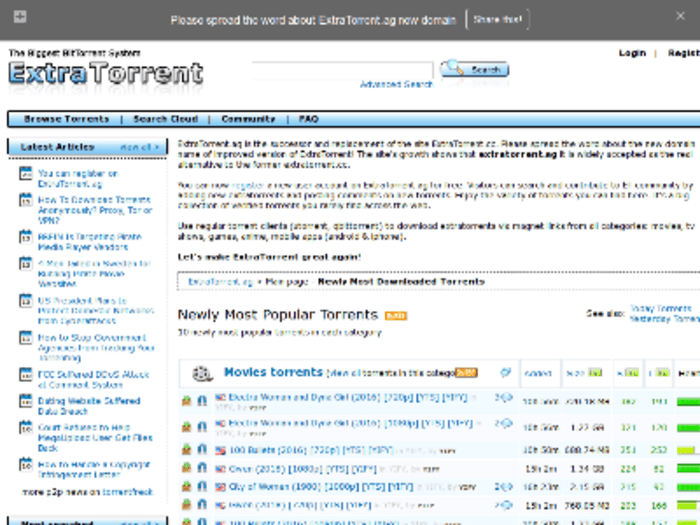Open 100 Bullets (2016) 720p torrent
Viewport: 700px width, 525px height.
pyautogui.click(x=311, y=450)
